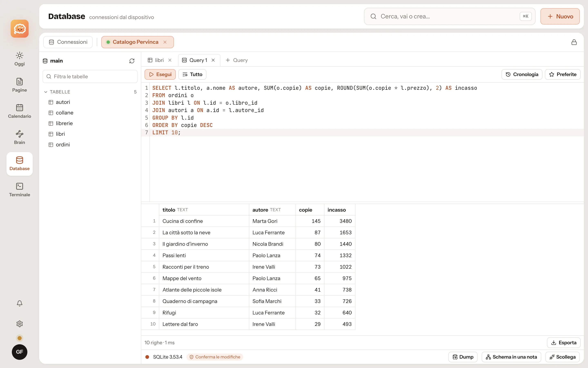This screenshot has height=368, width=588.
Task: Open Preferite saved queries
Action: [562, 74]
